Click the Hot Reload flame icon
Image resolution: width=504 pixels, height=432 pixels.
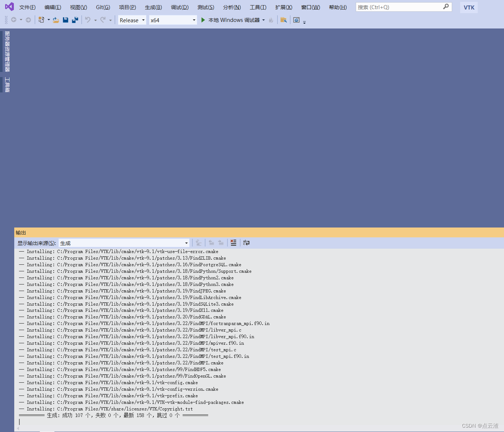coord(271,20)
